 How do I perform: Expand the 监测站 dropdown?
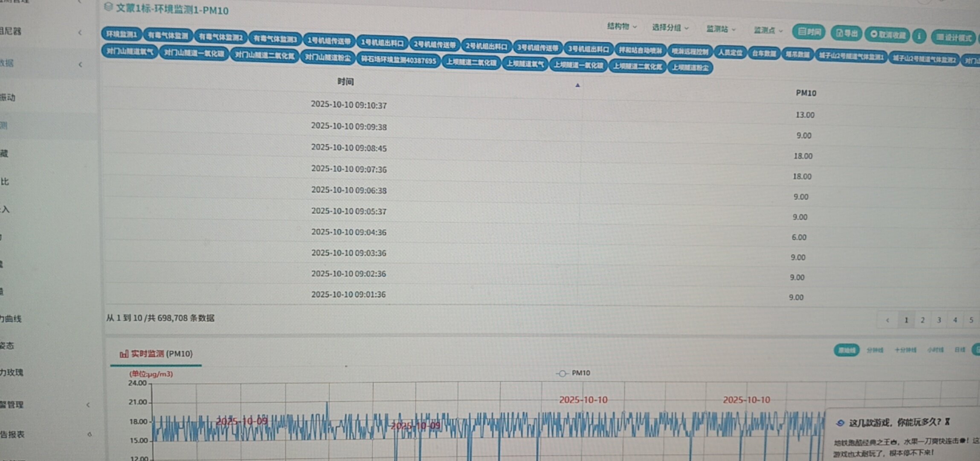[x=721, y=29]
